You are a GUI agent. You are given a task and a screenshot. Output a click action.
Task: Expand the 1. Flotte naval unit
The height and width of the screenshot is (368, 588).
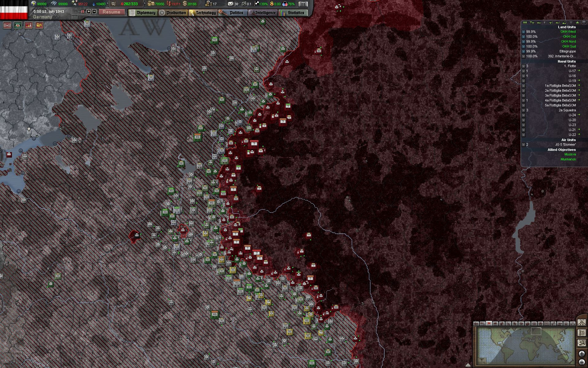click(523, 66)
